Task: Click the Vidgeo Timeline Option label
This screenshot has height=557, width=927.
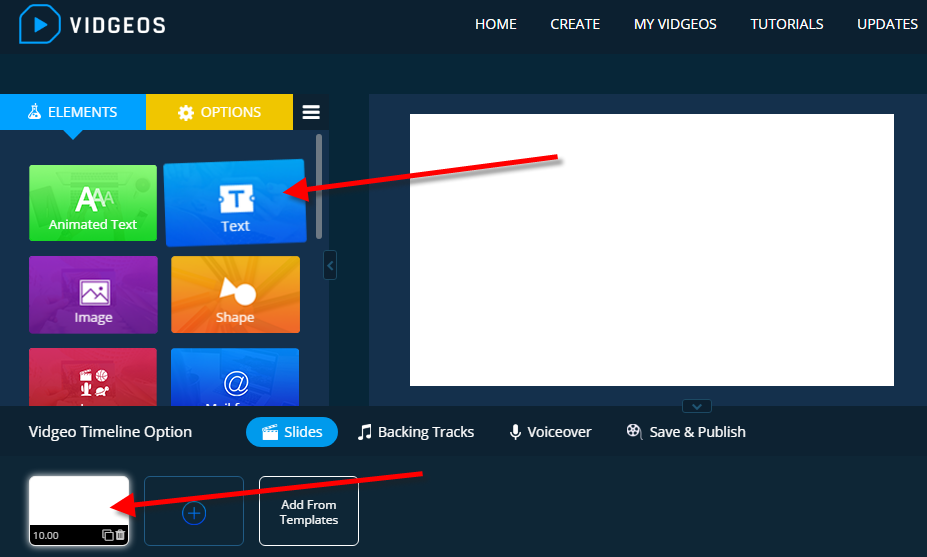Action: tap(110, 432)
